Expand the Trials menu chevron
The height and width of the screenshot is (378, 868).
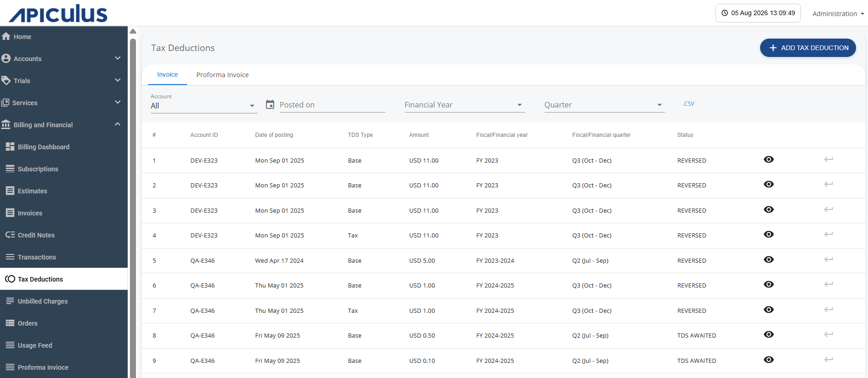(x=118, y=80)
